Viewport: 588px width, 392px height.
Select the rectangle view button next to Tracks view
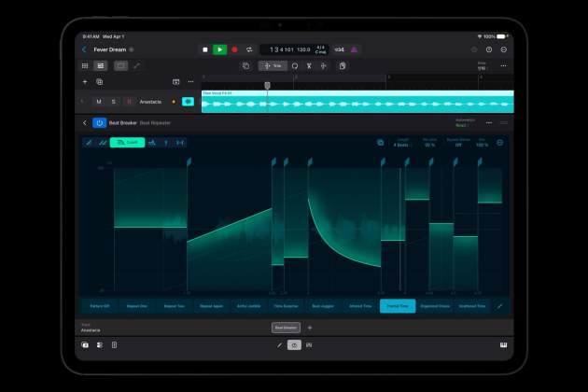120,66
